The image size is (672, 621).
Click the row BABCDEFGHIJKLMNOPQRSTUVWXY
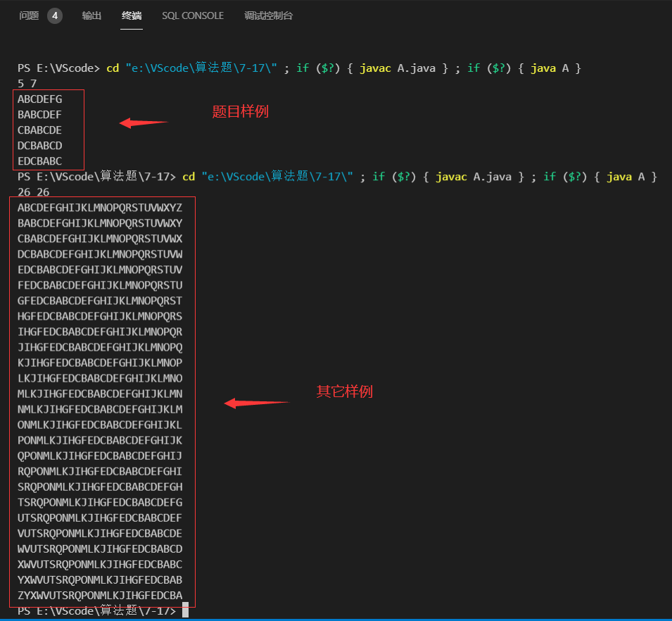pos(100,223)
